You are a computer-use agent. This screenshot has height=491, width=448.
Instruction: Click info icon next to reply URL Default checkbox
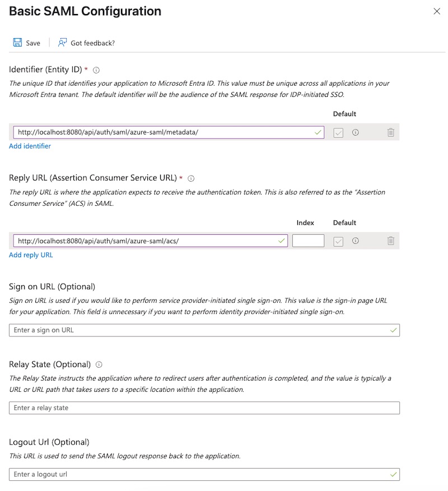coord(355,241)
